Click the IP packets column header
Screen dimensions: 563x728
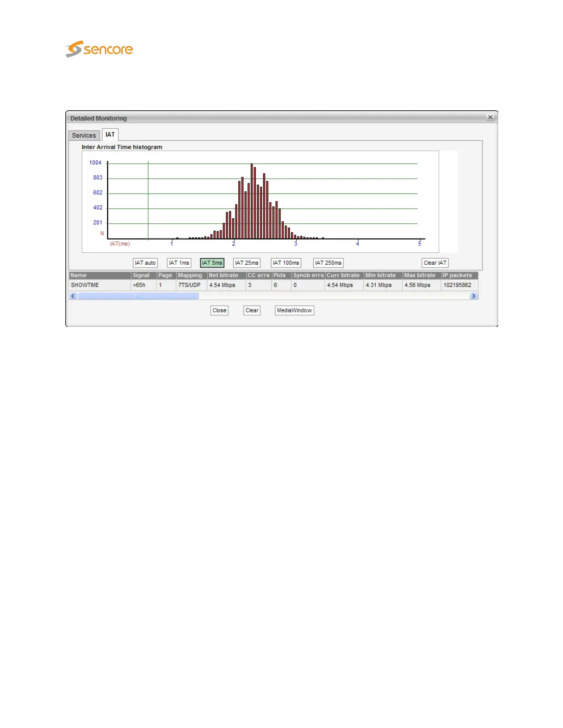pyautogui.click(x=460, y=276)
